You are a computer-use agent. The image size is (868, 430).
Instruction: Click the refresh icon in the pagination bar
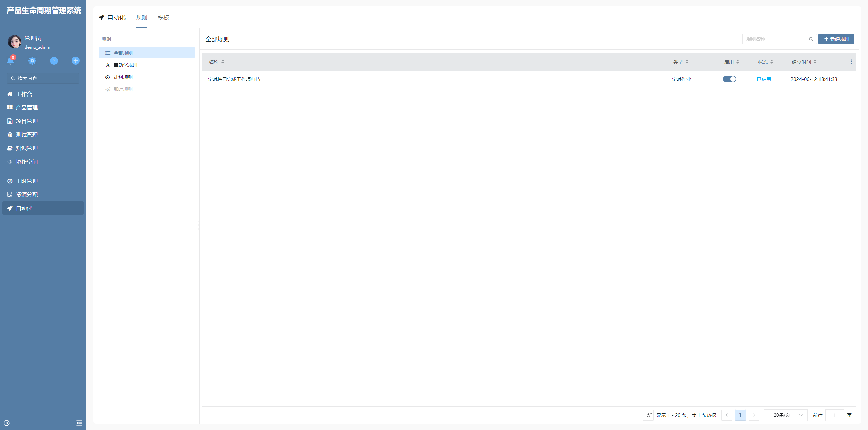click(648, 415)
